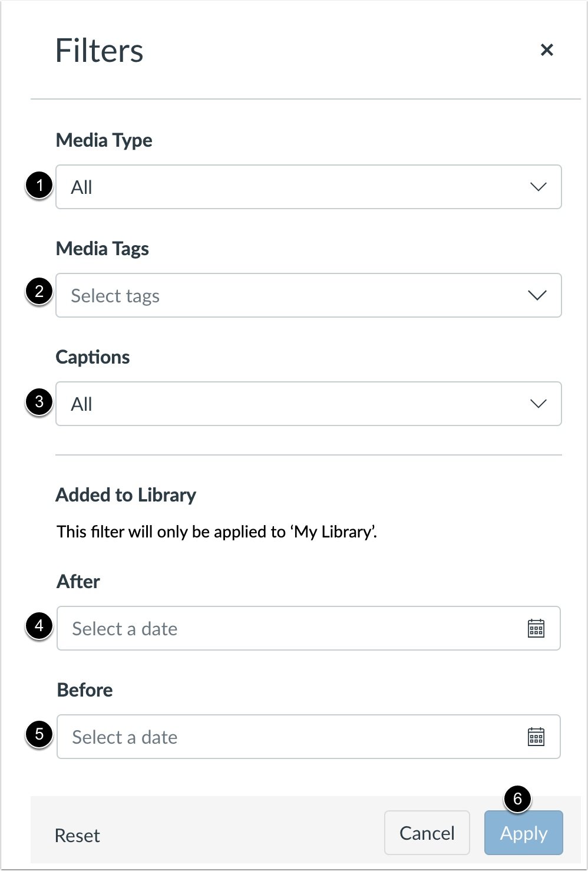The height and width of the screenshot is (871, 588).
Task: Reset all filters to defaults
Action: click(77, 834)
